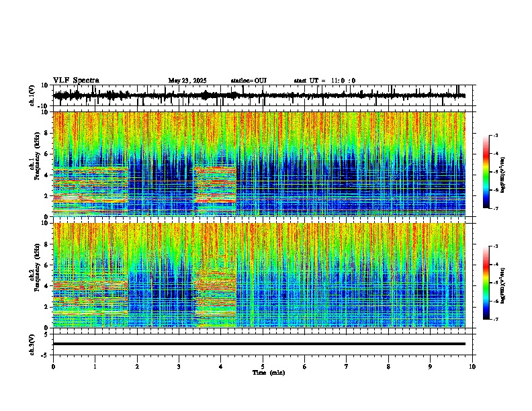
Task: Click the "ch.3(V)" axis label
Action: point(32,345)
